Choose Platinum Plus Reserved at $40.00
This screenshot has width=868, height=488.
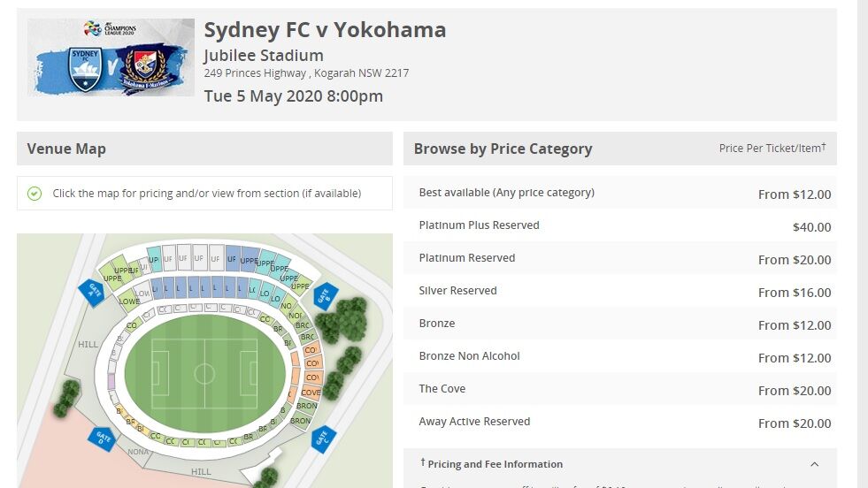[620, 225]
